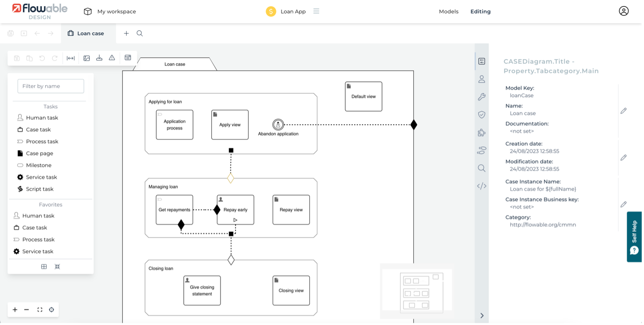Click the validation warning triangle icon
This screenshot has height=325, width=644.
[x=112, y=58]
